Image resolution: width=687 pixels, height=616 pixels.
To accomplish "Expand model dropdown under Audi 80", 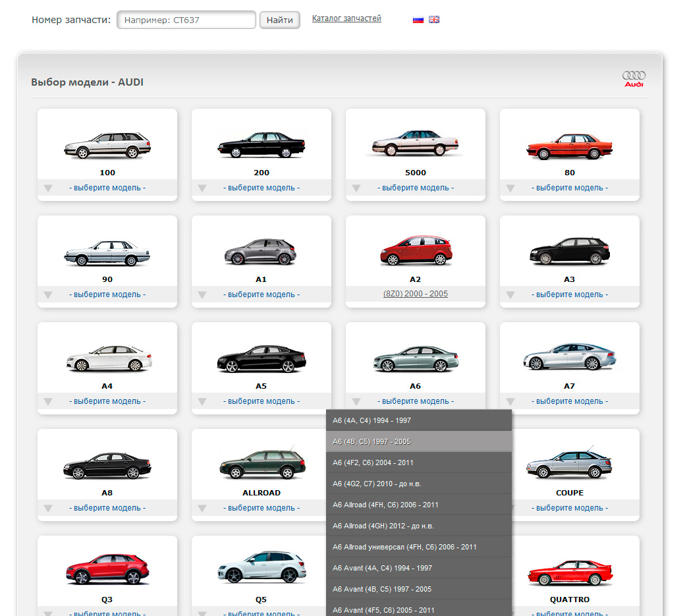I will pos(570,188).
